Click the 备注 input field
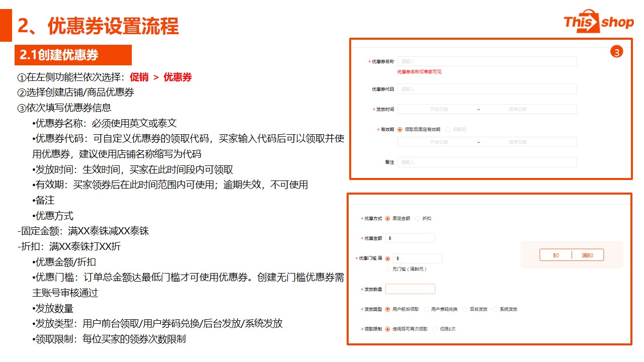 (x=487, y=162)
